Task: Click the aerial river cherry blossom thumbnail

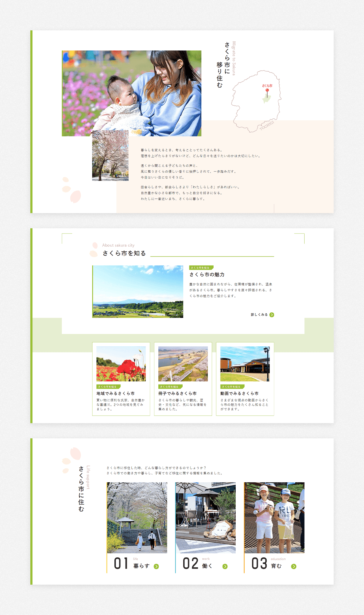Action: [183, 364]
